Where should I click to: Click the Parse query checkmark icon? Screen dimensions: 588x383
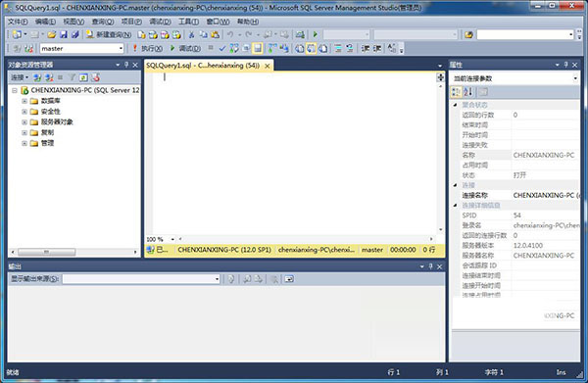coord(222,48)
